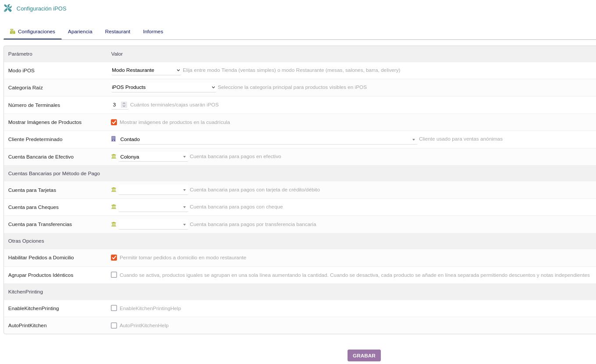Disable Habilitar Pedidos a Domicilio checkbox
The width and height of the screenshot is (596, 364).
114,258
